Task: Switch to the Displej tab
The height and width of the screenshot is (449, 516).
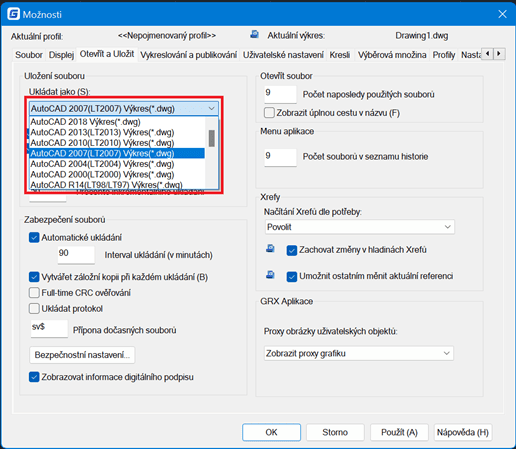Action: coord(61,55)
